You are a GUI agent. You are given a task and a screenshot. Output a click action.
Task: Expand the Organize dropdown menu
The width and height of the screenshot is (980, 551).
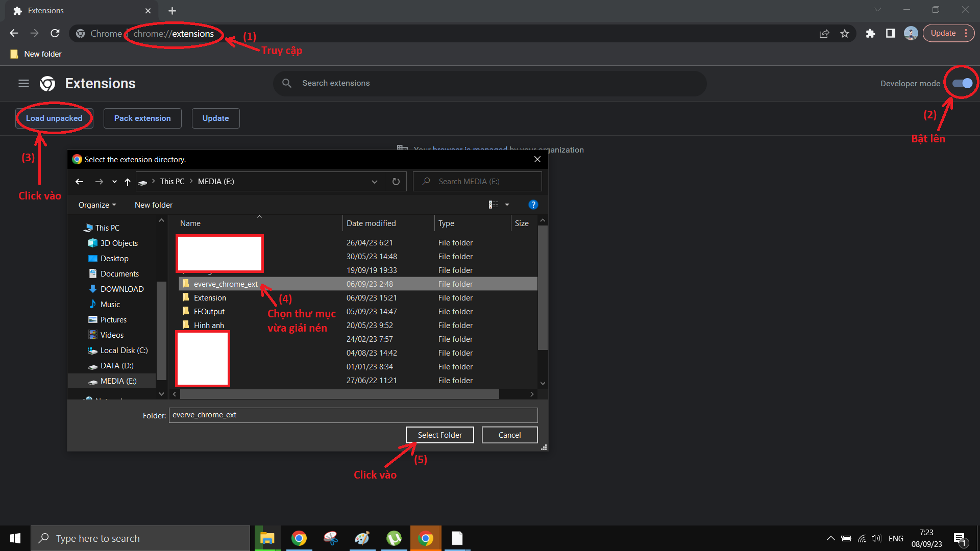pyautogui.click(x=97, y=205)
